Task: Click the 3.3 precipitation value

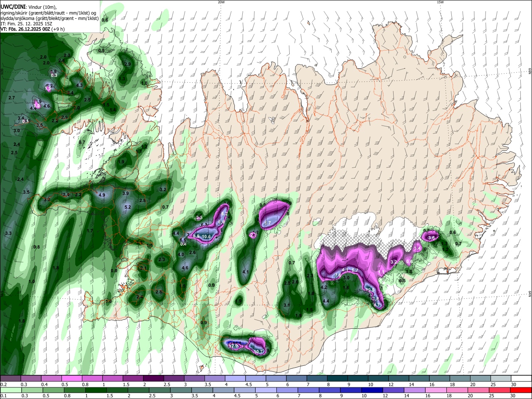Action: click(x=8, y=234)
